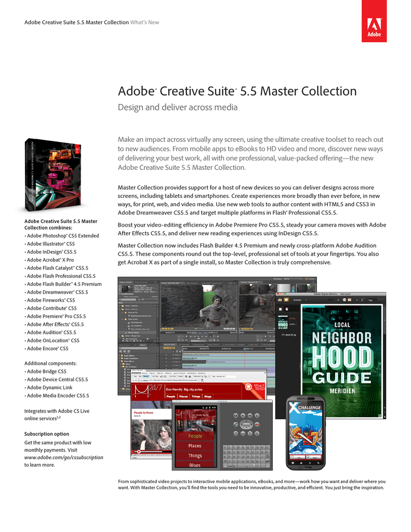Click the timeline playhead in Premiere Pro
Viewport: 411px width, 532px height.
click(245, 349)
